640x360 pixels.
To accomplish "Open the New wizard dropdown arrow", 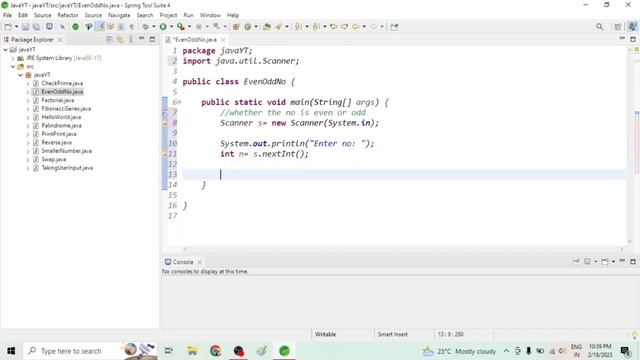I will (16, 27).
